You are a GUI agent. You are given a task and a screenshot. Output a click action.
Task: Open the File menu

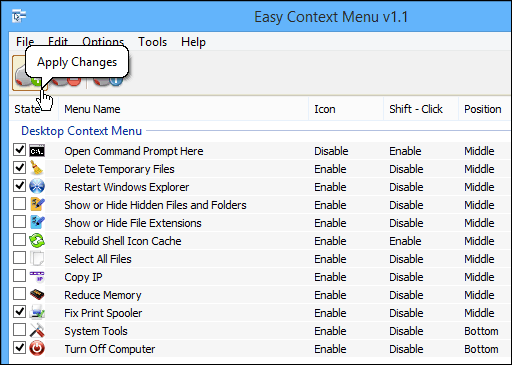[25, 42]
